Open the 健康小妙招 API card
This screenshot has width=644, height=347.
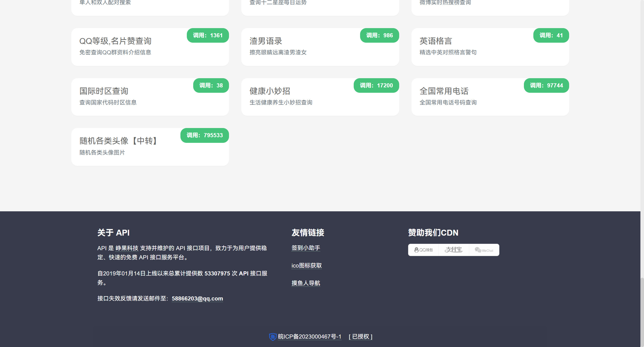[320, 97]
